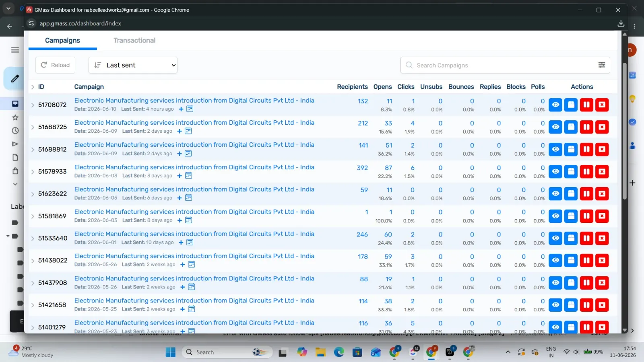Screen dimensions: 644x362
Task: Expand campaign row 51623622
Action: (x=33, y=194)
